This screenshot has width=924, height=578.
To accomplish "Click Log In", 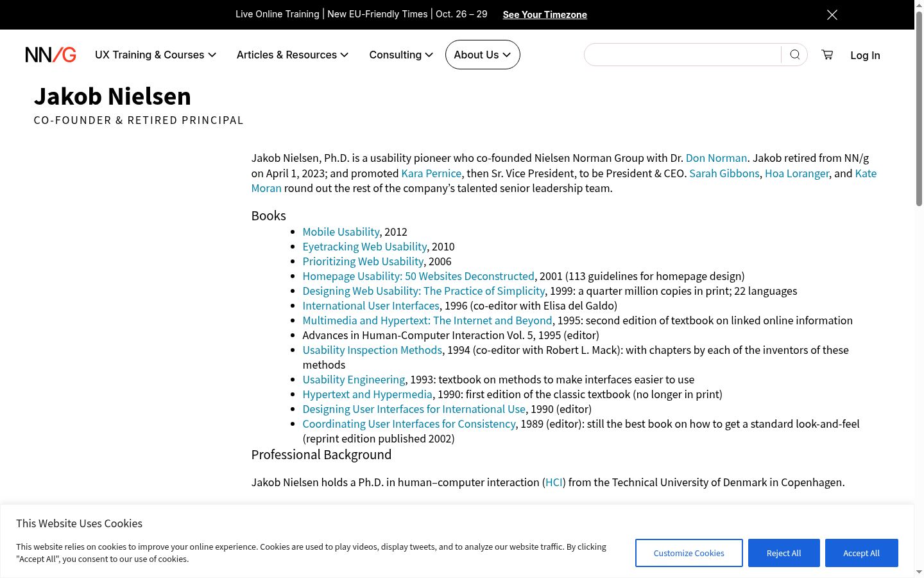I will [865, 55].
